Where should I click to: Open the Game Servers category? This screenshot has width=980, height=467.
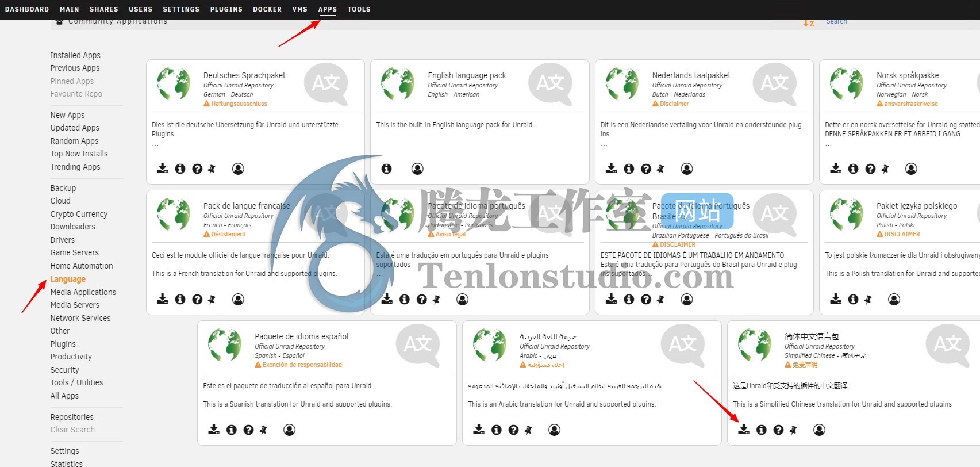pyautogui.click(x=75, y=252)
